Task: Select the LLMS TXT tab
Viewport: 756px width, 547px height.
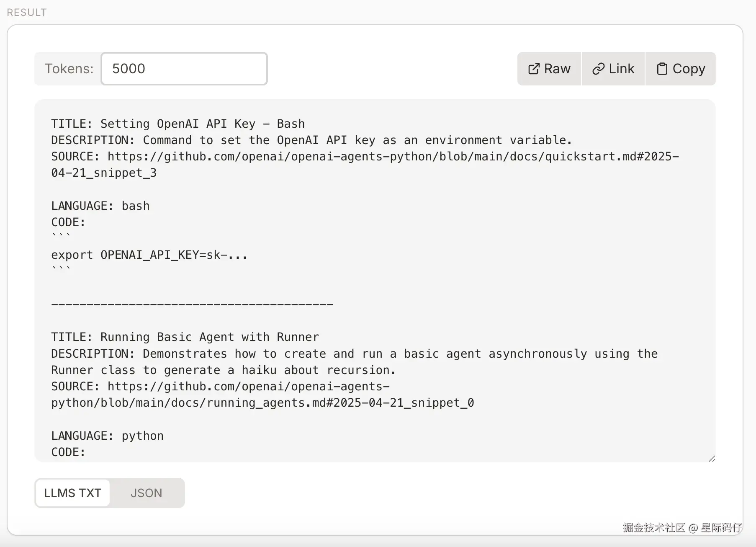Action: click(73, 493)
